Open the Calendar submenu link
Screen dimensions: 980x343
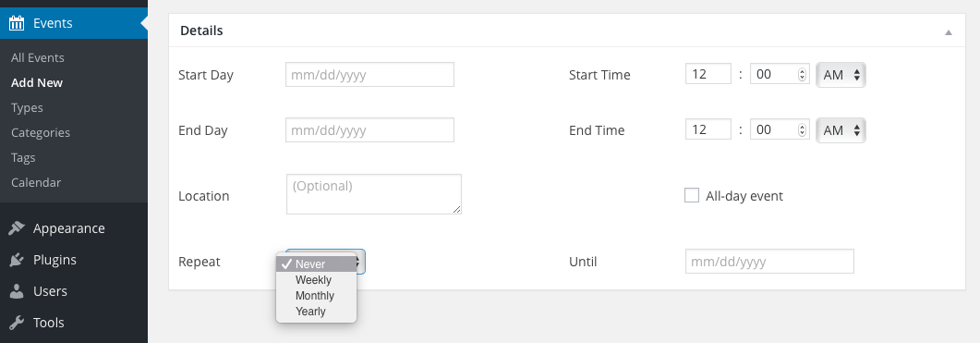pos(36,183)
